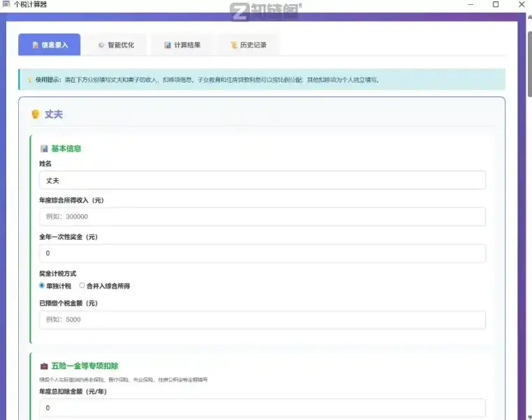Click the briefcase icon beside 五险一金等专项扣除
The image size is (532, 420).
click(44, 366)
